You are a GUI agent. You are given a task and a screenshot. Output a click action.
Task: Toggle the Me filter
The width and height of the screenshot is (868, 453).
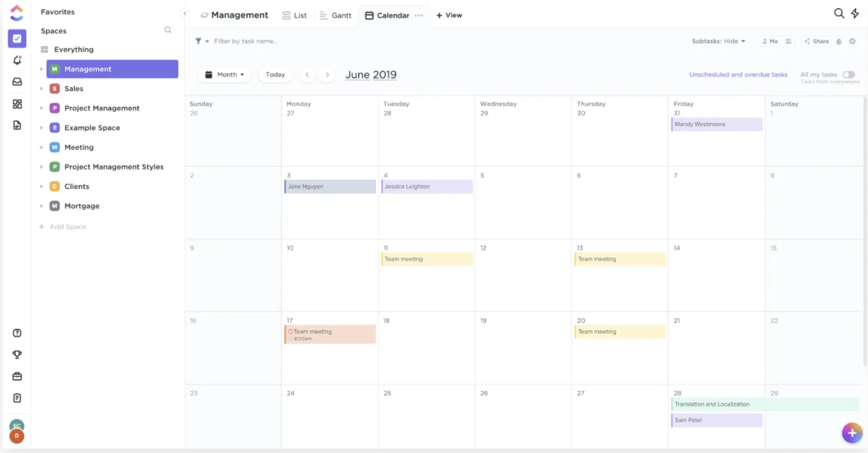tap(769, 41)
